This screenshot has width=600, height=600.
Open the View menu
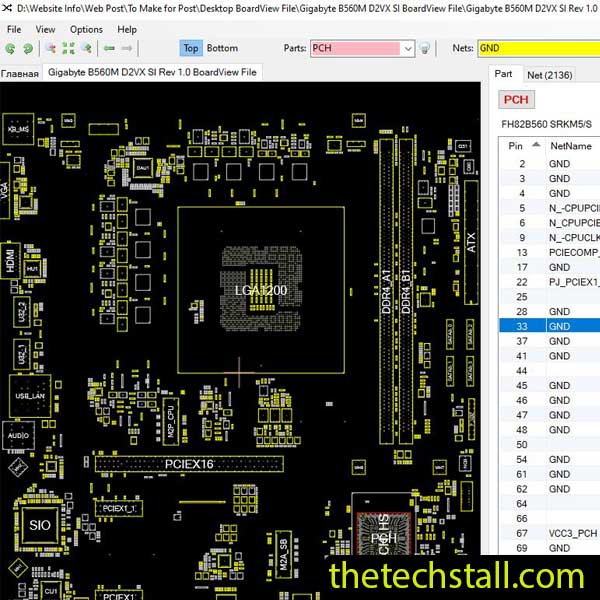pos(45,29)
